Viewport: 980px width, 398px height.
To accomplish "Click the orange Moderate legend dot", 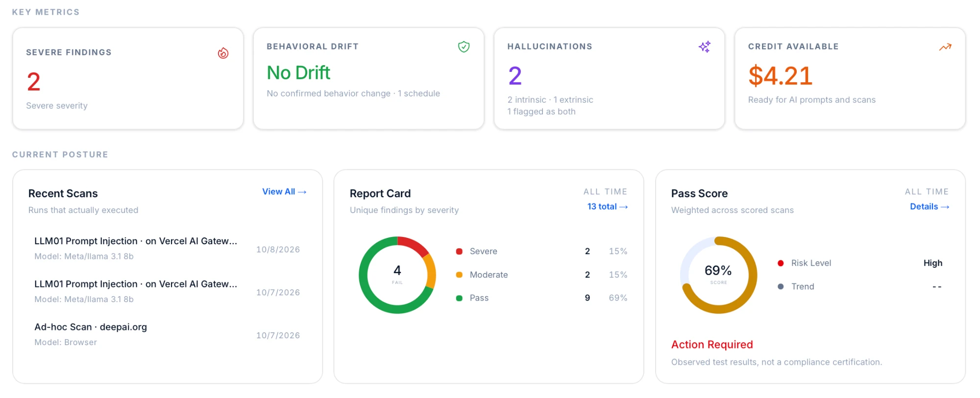I will (x=459, y=275).
